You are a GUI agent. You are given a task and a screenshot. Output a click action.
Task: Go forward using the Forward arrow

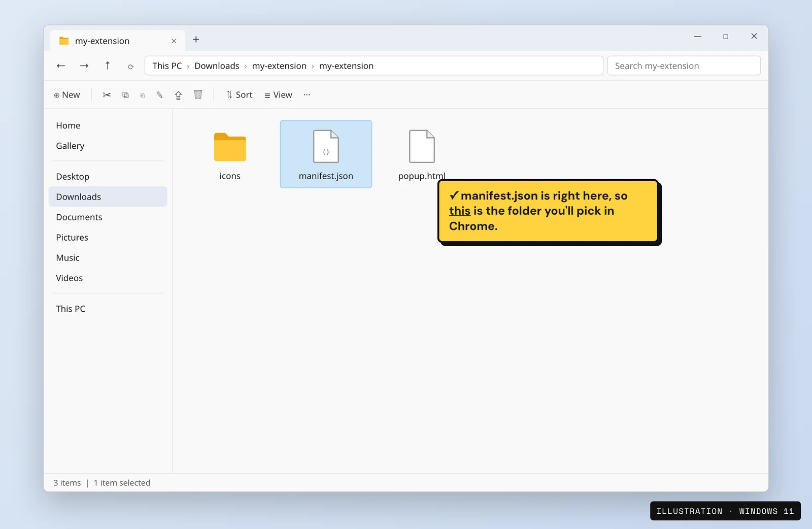tap(84, 65)
